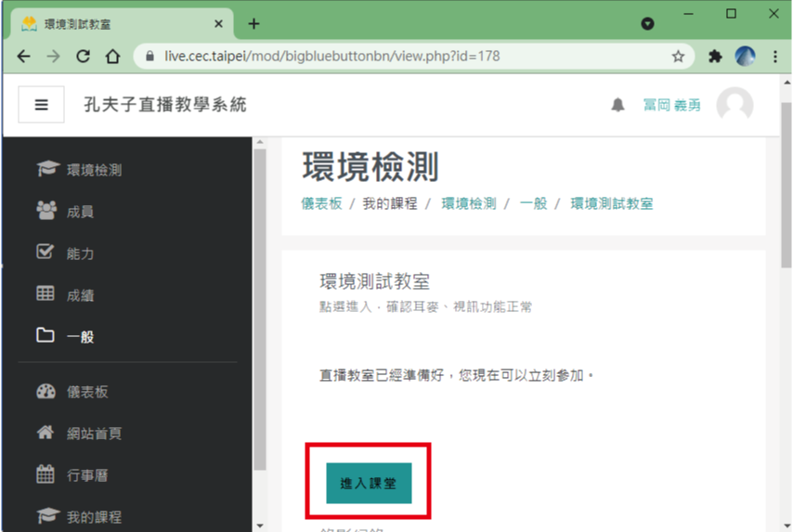Click the 我的課程 graduation cap icon
Image resolution: width=793 pixels, height=532 pixels.
(48, 516)
